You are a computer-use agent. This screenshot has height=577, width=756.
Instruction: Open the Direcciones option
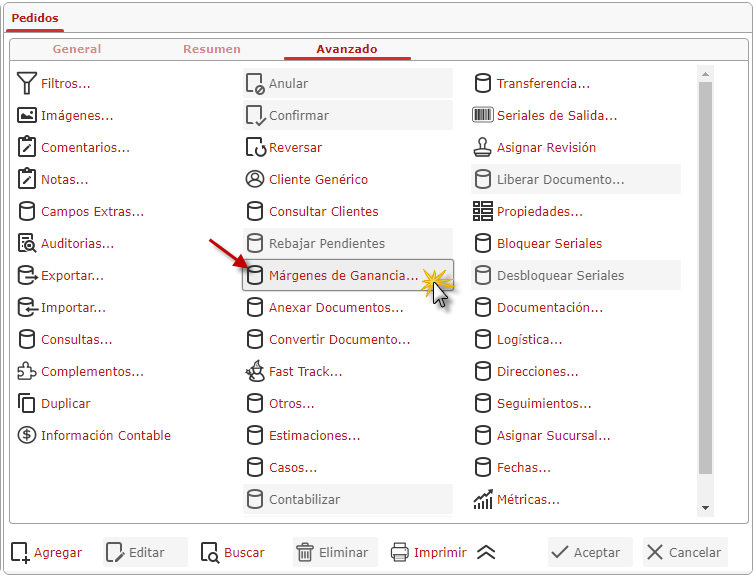click(576, 371)
